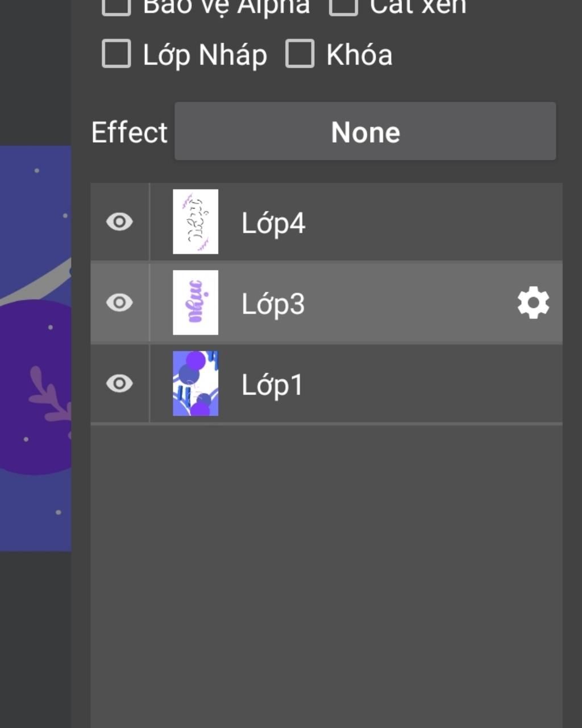Click empty area below the layer list
This screenshot has width=582, height=728.
coord(326,569)
